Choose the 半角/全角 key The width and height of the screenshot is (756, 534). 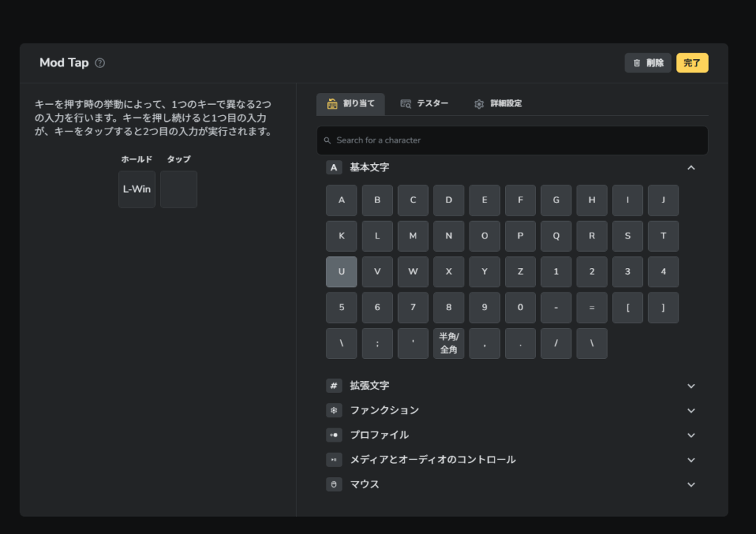pyautogui.click(x=449, y=343)
